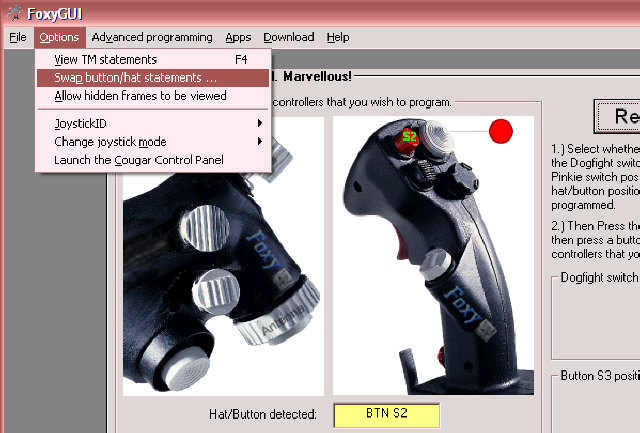
Task: Open the Download menu
Action: [289, 38]
